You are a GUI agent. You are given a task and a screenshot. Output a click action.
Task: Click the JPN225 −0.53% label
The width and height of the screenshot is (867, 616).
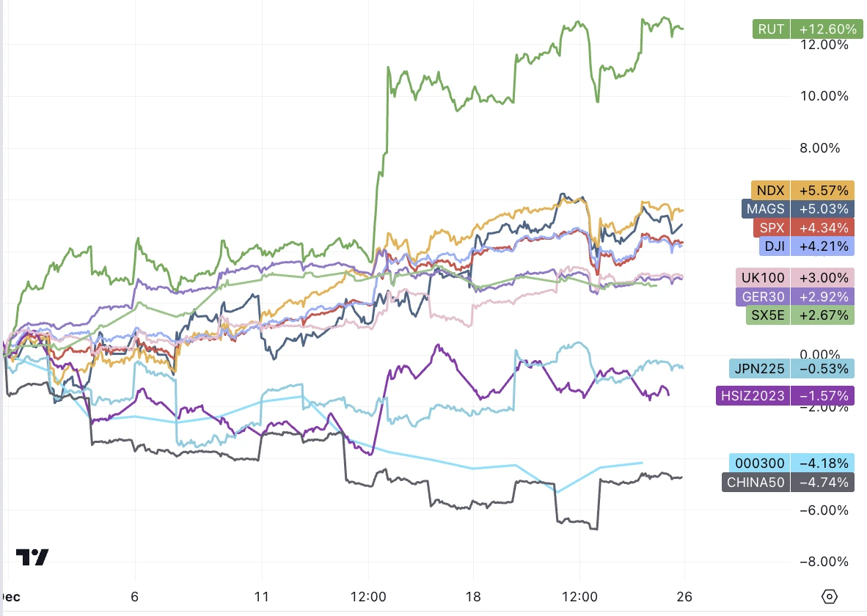pos(791,369)
